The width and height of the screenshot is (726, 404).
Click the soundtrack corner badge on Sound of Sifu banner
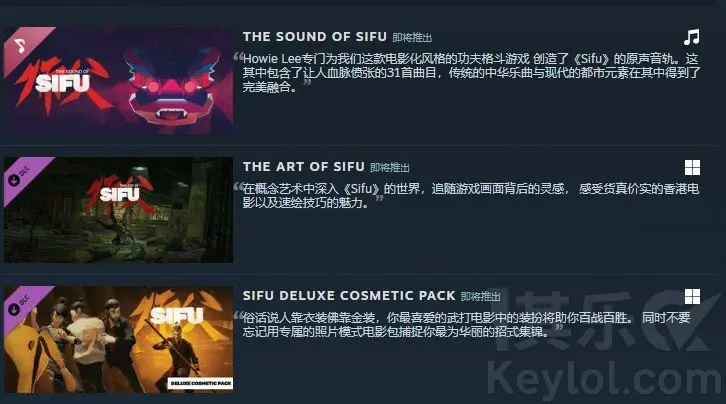[21, 45]
